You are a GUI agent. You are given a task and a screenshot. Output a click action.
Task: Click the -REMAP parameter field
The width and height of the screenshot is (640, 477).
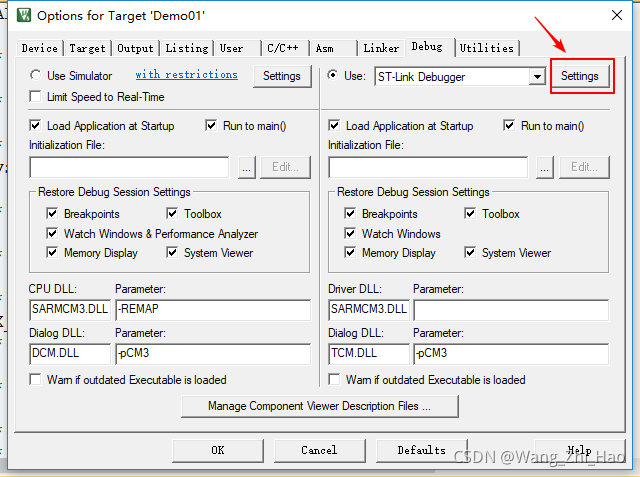click(213, 310)
